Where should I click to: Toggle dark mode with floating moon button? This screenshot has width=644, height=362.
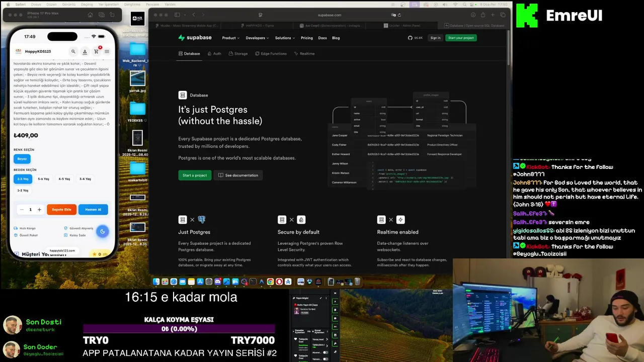pos(102,231)
